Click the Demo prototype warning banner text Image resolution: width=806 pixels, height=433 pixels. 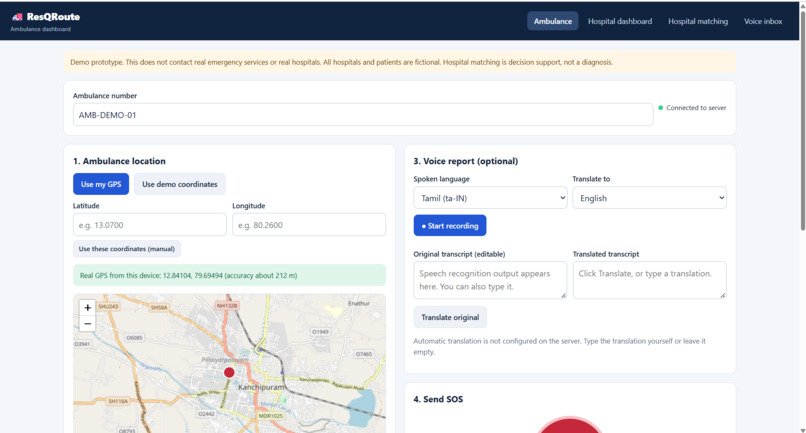[x=341, y=62]
